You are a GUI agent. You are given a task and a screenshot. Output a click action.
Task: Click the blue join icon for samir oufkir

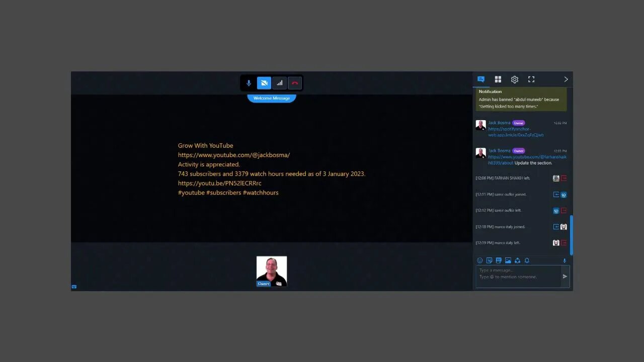click(556, 195)
